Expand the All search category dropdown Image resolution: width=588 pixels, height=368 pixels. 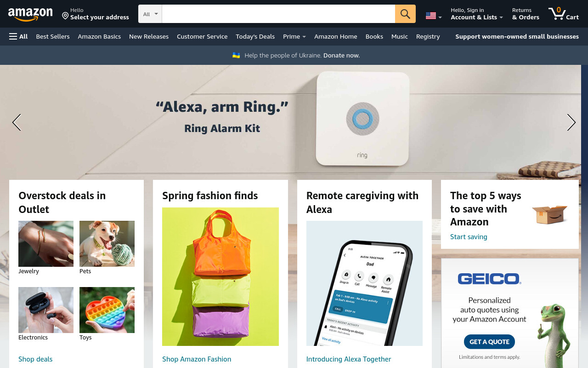pos(150,14)
